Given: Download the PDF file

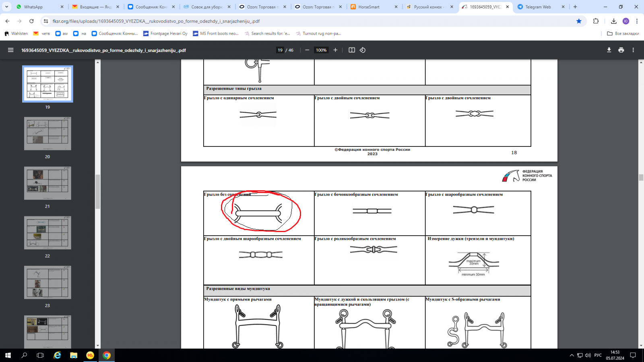Looking at the screenshot, I should (609, 50).
